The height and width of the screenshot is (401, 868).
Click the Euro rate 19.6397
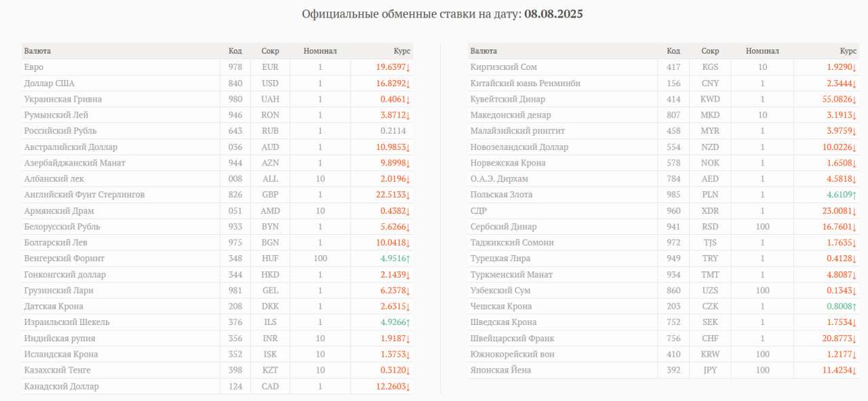point(393,67)
